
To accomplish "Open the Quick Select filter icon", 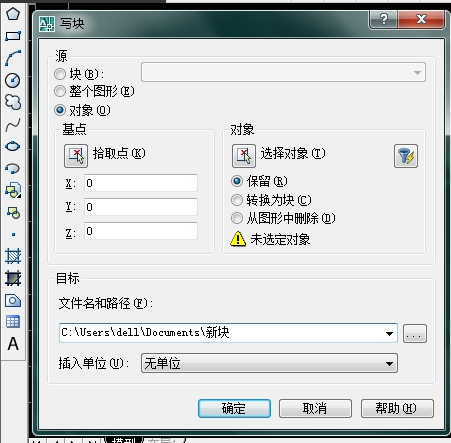I will (x=406, y=156).
